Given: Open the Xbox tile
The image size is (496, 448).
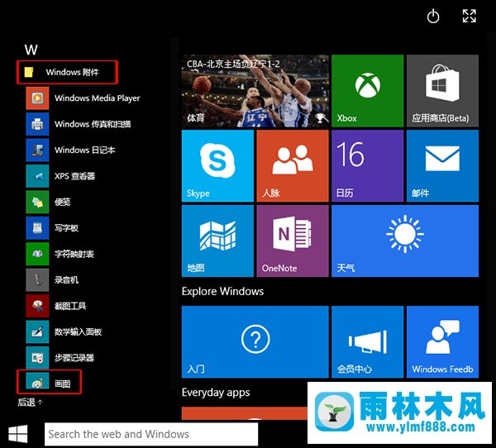Looking at the screenshot, I should (368, 91).
